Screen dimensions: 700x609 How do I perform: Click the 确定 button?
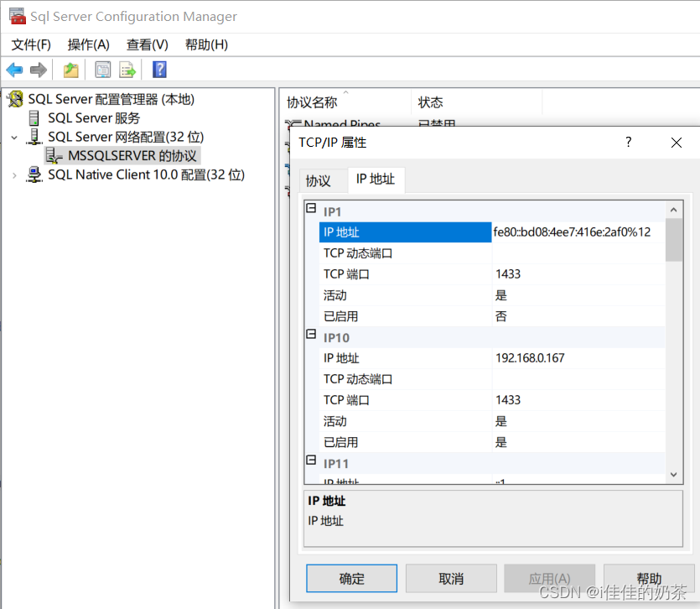[x=352, y=578]
